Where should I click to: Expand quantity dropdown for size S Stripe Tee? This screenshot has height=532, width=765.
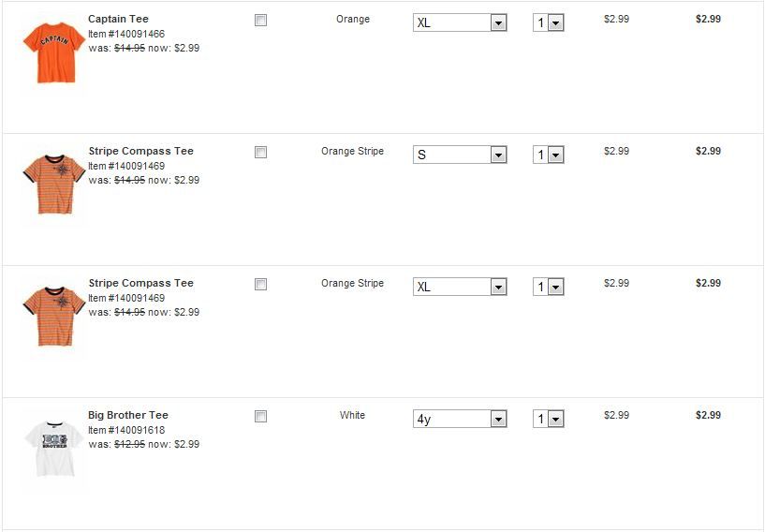coord(548,155)
